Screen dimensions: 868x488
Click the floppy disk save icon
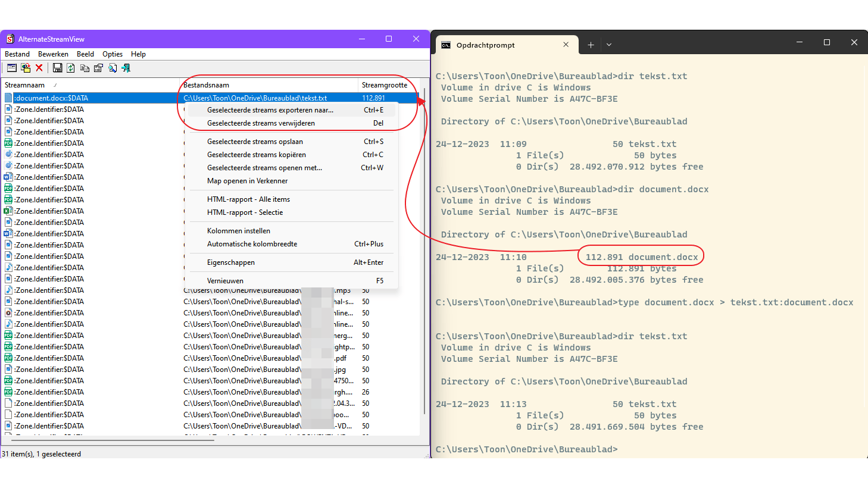[x=57, y=68]
